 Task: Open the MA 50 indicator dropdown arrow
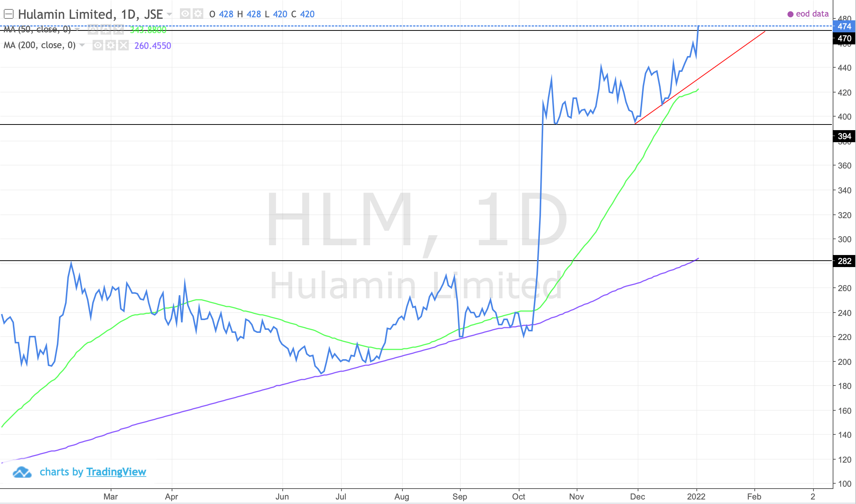point(77,29)
